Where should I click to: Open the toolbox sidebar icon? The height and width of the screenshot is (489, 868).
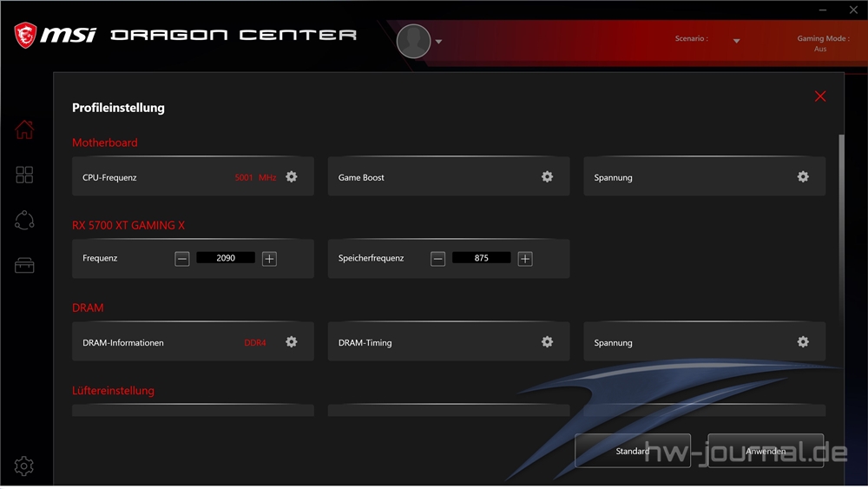click(x=24, y=266)
